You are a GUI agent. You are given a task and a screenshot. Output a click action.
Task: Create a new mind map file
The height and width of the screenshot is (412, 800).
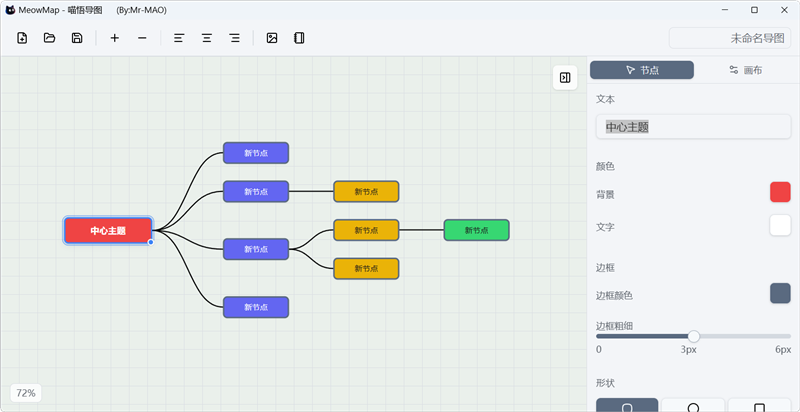22,38
